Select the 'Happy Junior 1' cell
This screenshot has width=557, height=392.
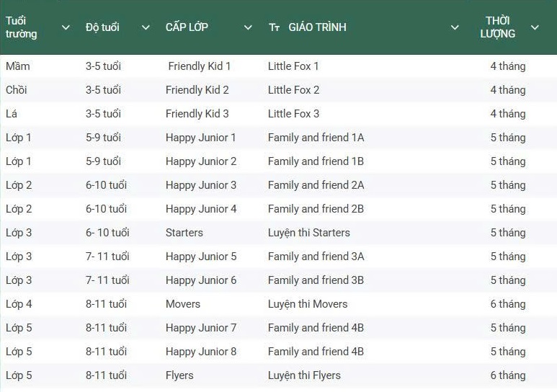point(201,138)
